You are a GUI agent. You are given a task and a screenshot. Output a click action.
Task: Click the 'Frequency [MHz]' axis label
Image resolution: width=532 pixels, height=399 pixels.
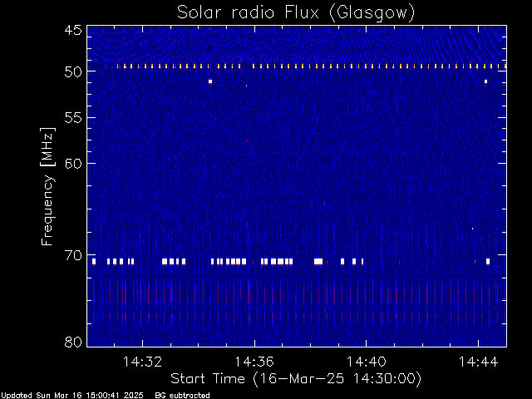(47, 186)
